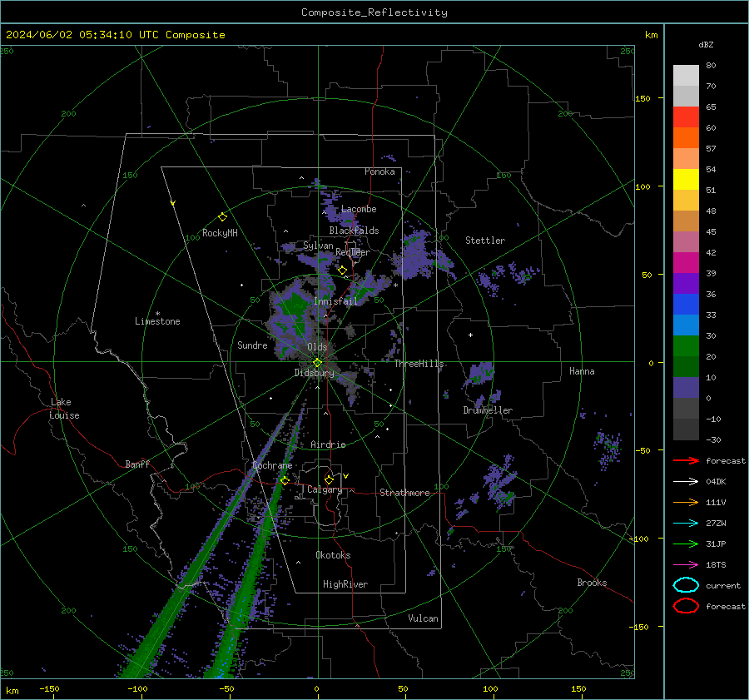This screenshot has width=749, height=700.
Task: Select the cyan 27ZW arrow icon
Action: pos(686,524)
